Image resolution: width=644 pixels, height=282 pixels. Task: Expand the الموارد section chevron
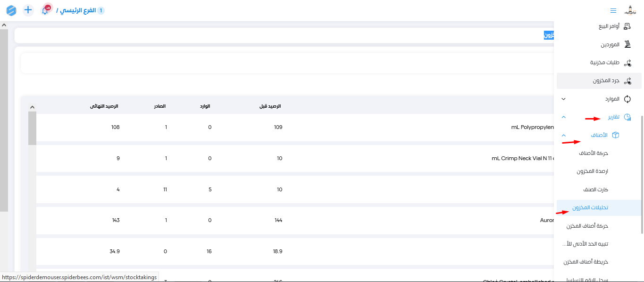pyautogui.click(x=563, y=99)
